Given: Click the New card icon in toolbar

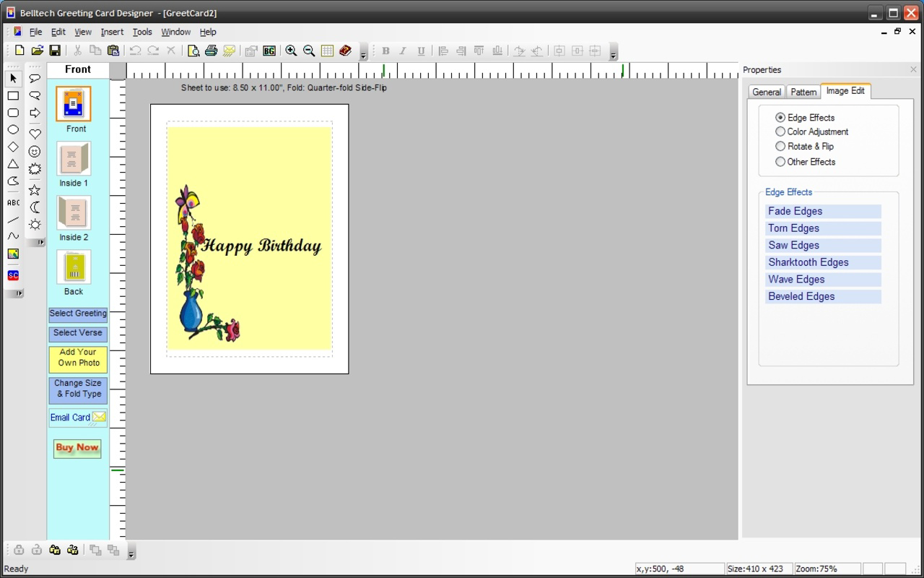Looking at the screenshot, I should coord(19,51).
